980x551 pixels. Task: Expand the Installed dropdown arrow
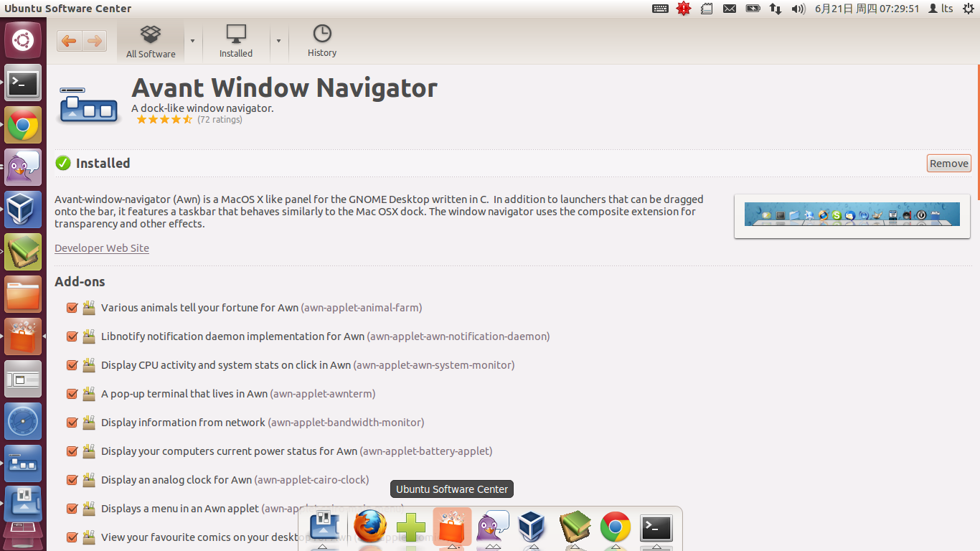point(278,41)
